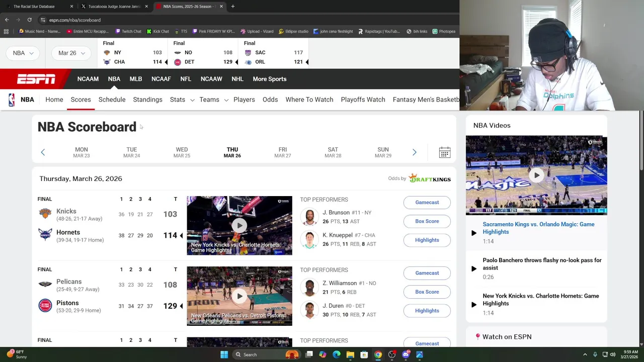
Task: Open the Pistons team link
Action: pos(67,303)
